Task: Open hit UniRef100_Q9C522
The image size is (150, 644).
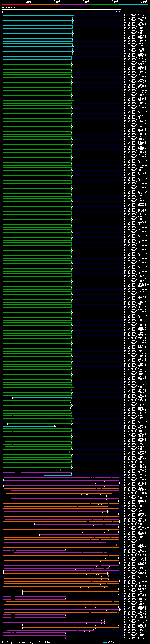Action: point(135,26)
